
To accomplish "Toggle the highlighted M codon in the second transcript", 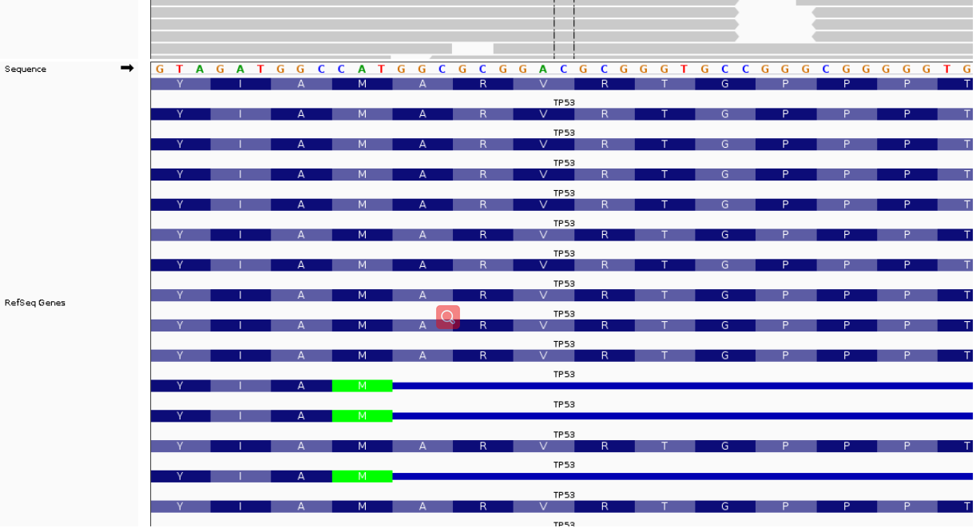I will 361,416.
